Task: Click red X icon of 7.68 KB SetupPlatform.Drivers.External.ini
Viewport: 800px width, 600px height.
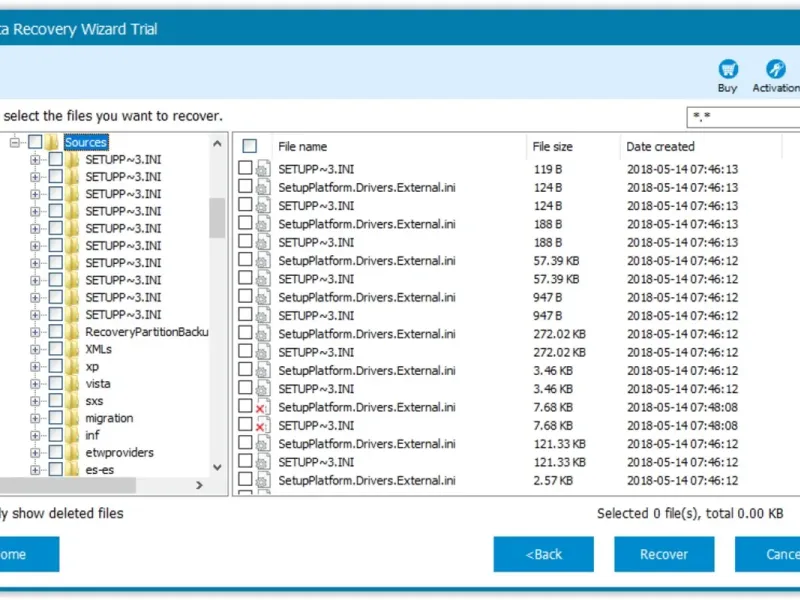Action: pos(263,407)
